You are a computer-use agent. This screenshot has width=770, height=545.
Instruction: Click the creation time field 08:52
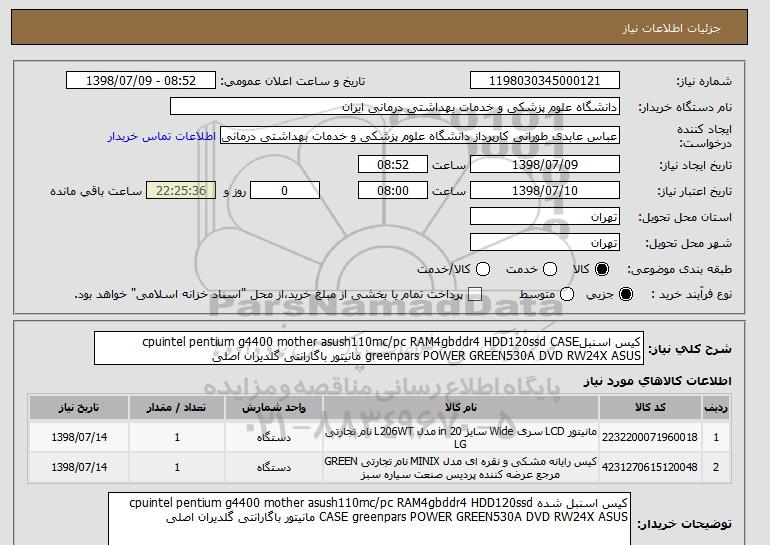click(393, 164)
